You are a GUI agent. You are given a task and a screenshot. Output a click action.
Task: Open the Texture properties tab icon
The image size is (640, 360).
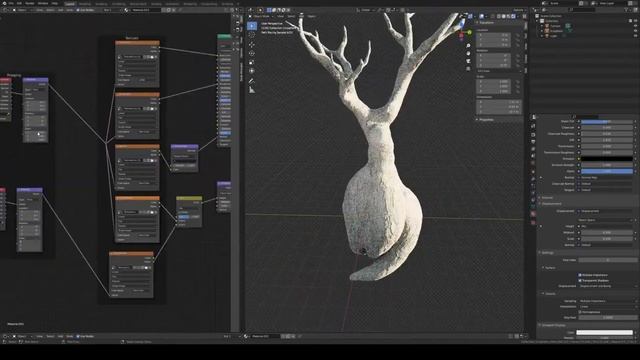pyautogui.click(x=533, y=222)
